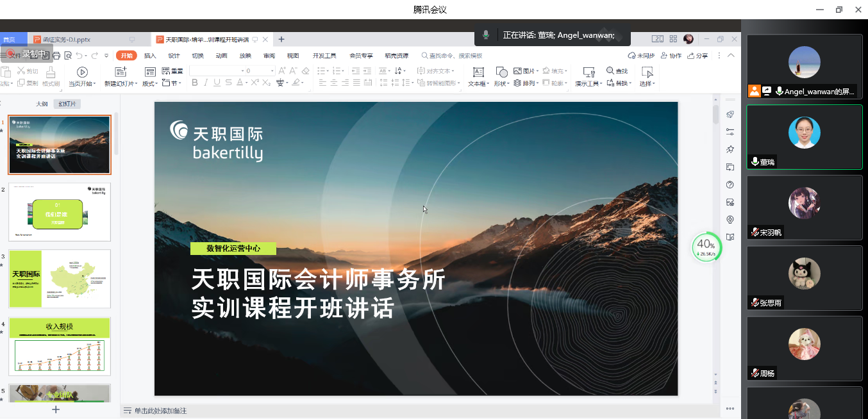Click the Bold formatting icon

(x=194, y=83)
